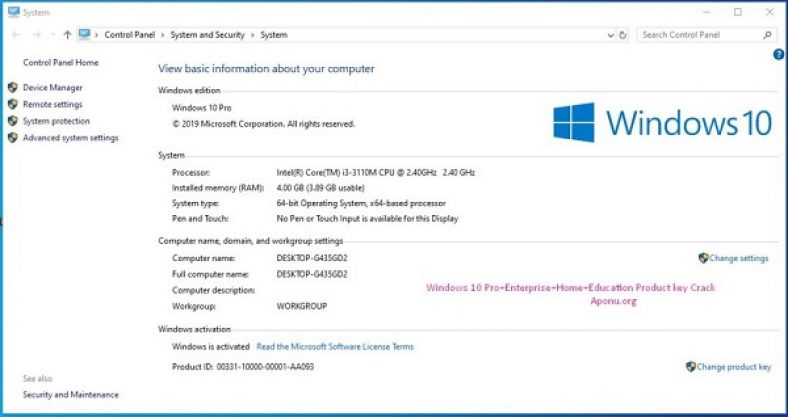This screenshot has height=417, width=788.
Task: Click the Windows 10 logo
Action: [x=663, y=123]
